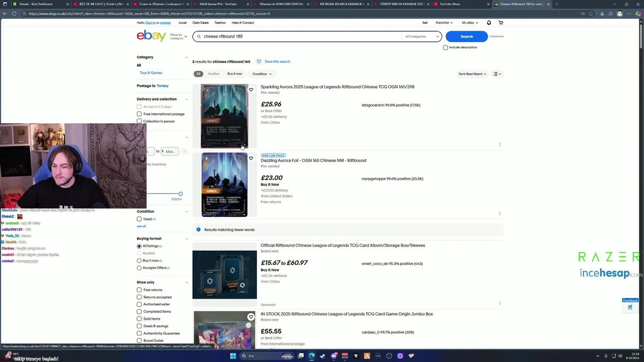Image resolution: width=644 pixels, height=362 pixels.
Task: Select Buy it now radio button
Action: click(139, 260)
